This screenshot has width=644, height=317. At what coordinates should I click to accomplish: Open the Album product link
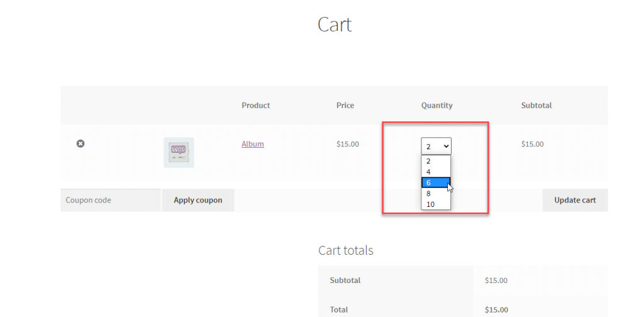tap(253, 144)
